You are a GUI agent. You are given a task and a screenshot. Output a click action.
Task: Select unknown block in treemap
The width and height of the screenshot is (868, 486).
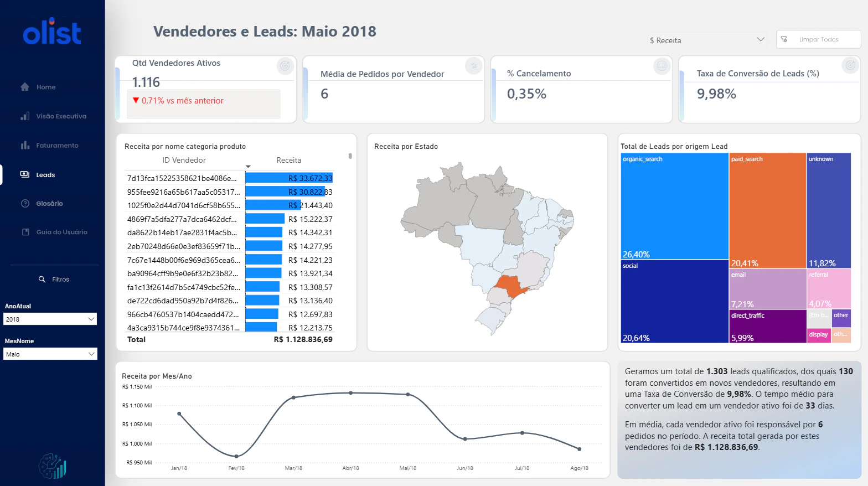tap(829, 210)
